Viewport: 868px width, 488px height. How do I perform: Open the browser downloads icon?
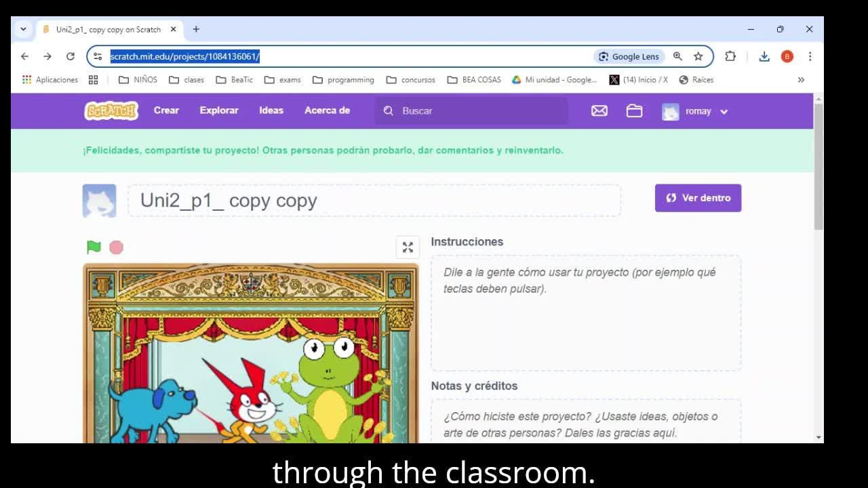coord(764,56)
